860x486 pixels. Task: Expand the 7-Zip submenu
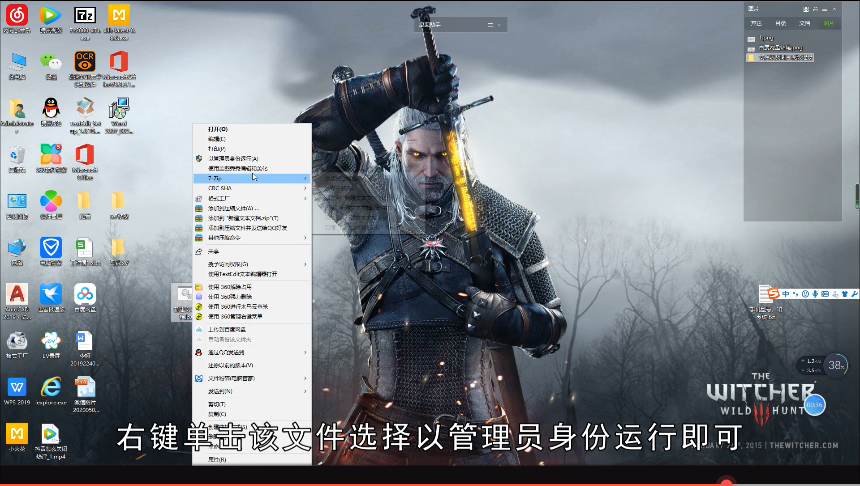(x=252, y=178)
